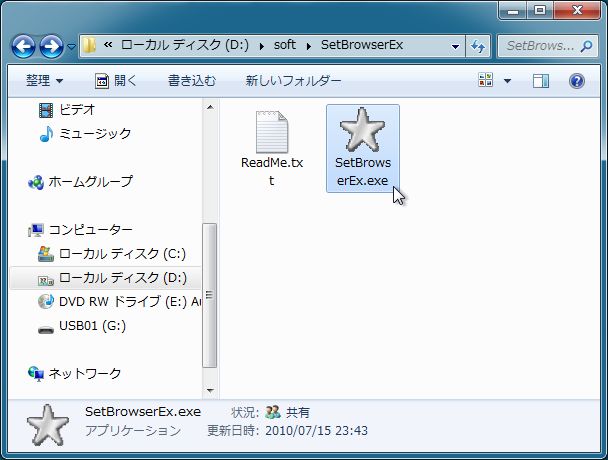The width and height of the screenshot is (608, 460).
Task: Click the アプリケーション type text
Action: tap(133, 431)
